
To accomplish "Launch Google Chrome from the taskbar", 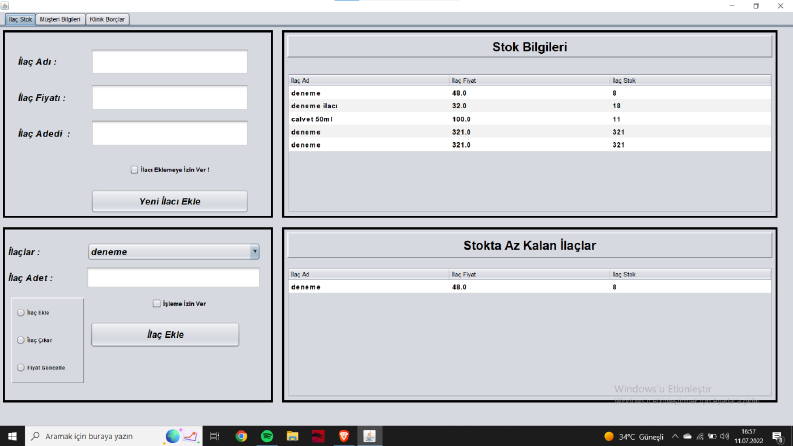I will pyautogui.click(x=241, y=436).
